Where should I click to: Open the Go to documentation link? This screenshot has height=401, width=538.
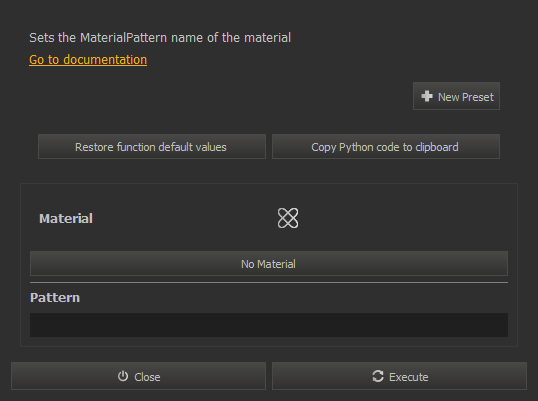click(88, 60)
